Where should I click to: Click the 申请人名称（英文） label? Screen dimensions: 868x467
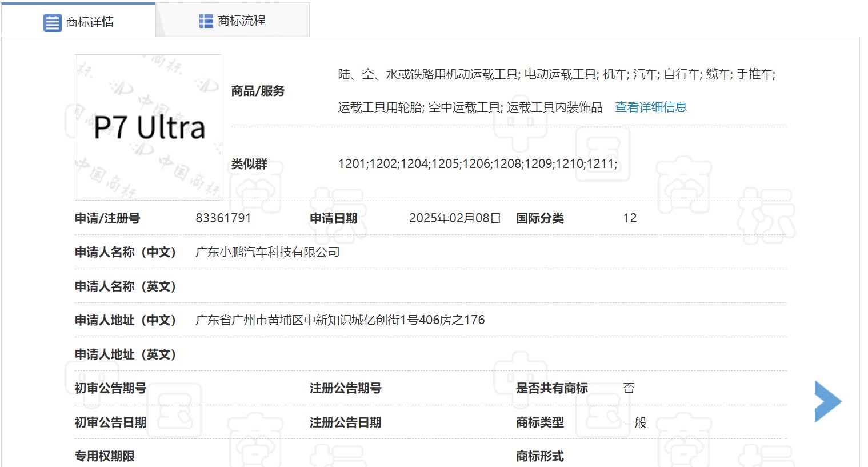pyautogui.click(x=126, y=286)
